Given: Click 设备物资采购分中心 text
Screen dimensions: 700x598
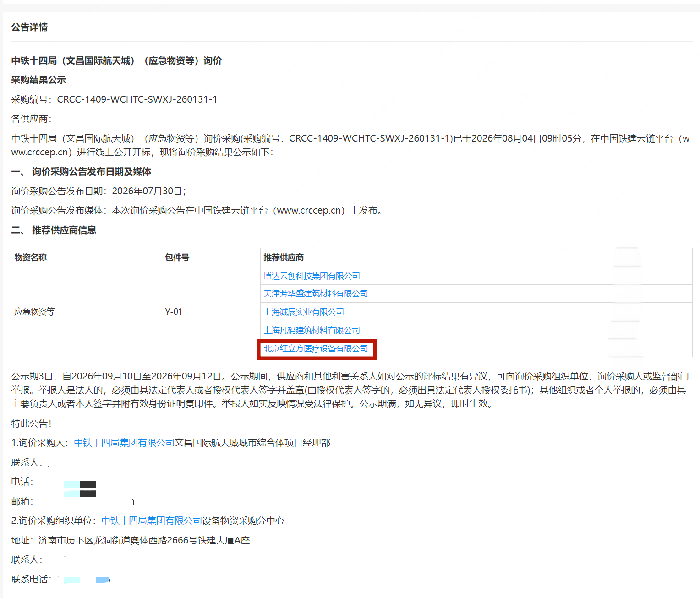Looking at the screenshot, I should pyautogui.click(x=244, y=521).
